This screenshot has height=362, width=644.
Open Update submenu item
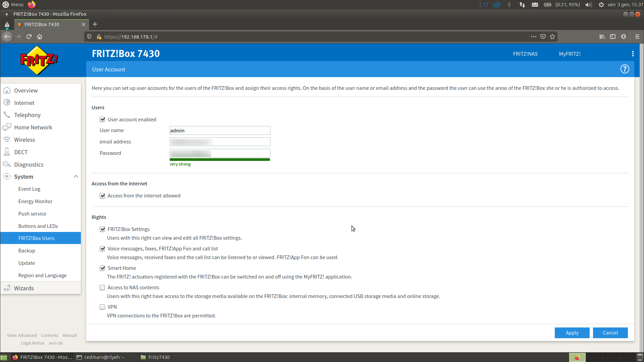(x=41, y=263)
